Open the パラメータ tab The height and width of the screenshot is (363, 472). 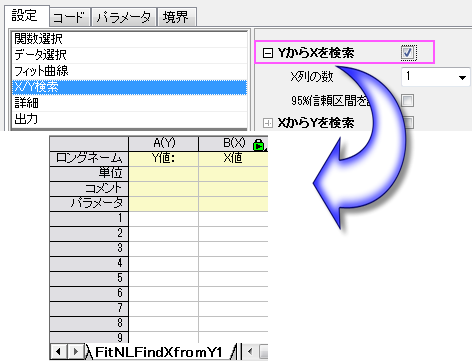pyautogui.click(x=124, y=17)
